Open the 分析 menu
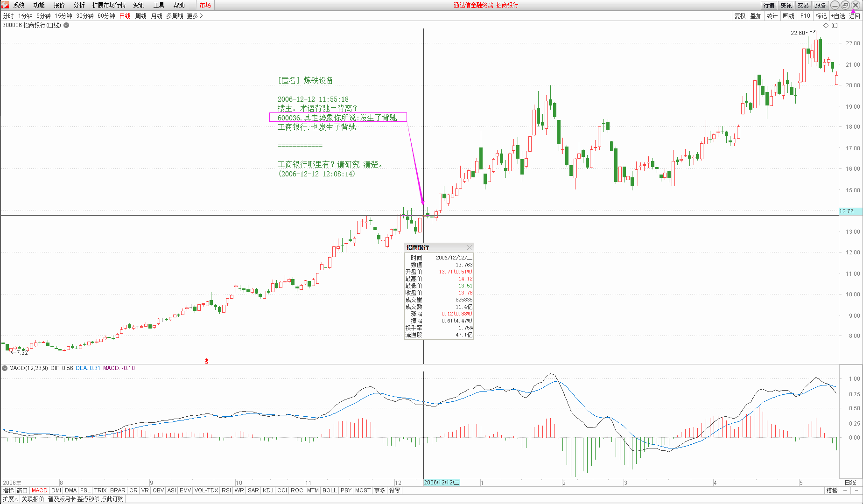863x504 pixels. click(79, 5)
